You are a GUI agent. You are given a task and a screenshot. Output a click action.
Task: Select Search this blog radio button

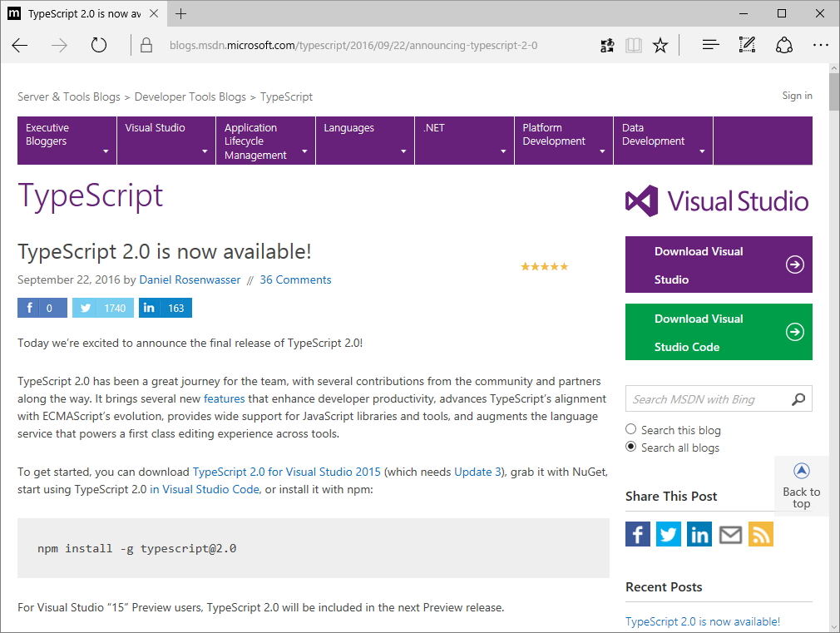point(631,429)
